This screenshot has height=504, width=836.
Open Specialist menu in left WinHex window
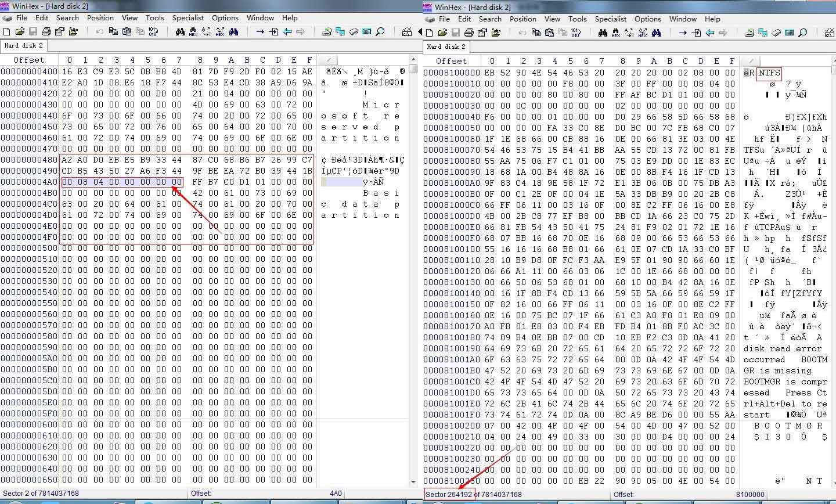pyautogui.click(x=188, y=17)
